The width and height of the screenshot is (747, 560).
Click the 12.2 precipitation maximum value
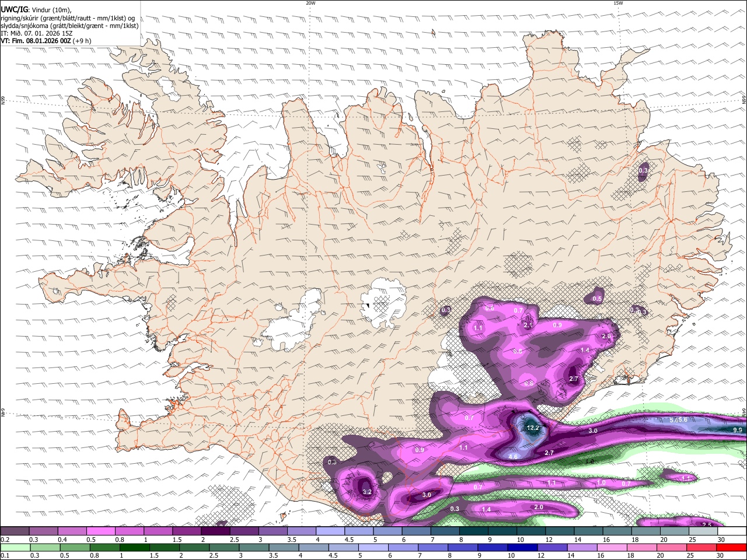(x=533, y=428)
